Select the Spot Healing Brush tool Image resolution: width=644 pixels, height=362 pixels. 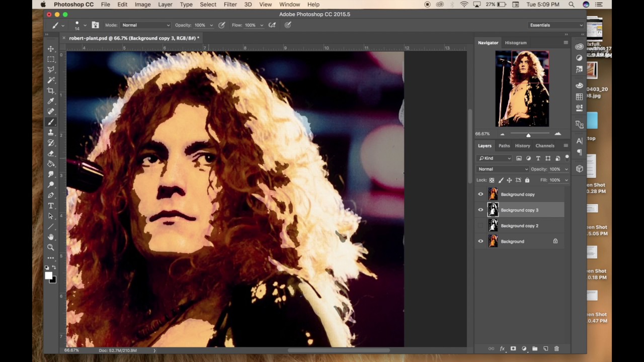51,112
